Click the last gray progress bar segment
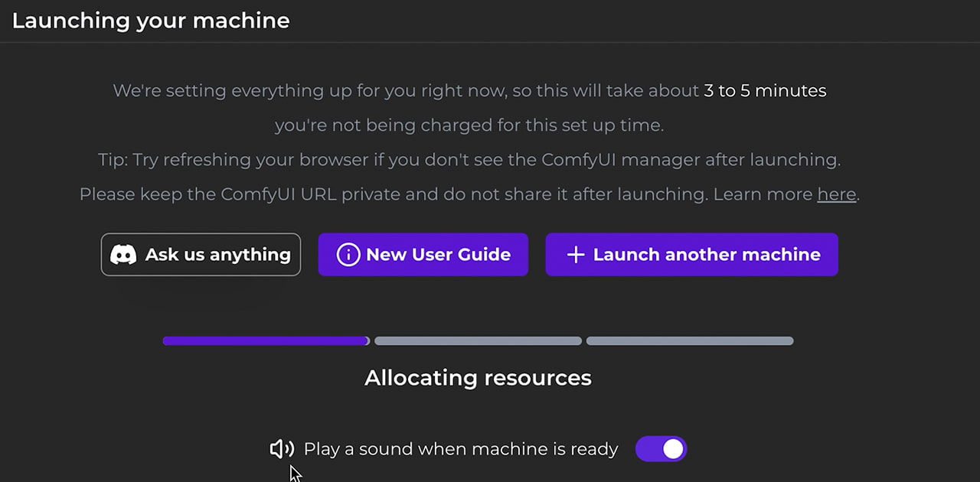 click(689, 341)
